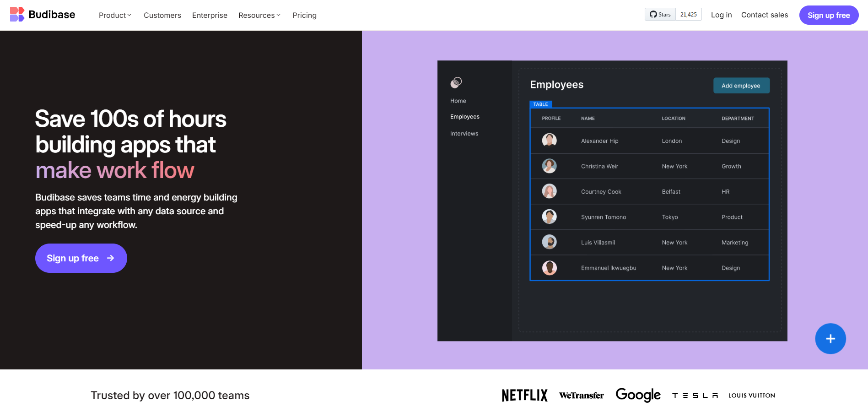Viewport: 868px width, 412px height.
Task: Click the Tokyo location cell
Action: (x=670, y=217)
